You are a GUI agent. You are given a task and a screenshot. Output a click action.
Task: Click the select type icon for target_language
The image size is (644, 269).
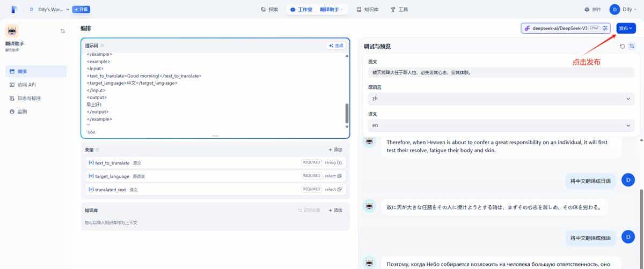[339, 176]
